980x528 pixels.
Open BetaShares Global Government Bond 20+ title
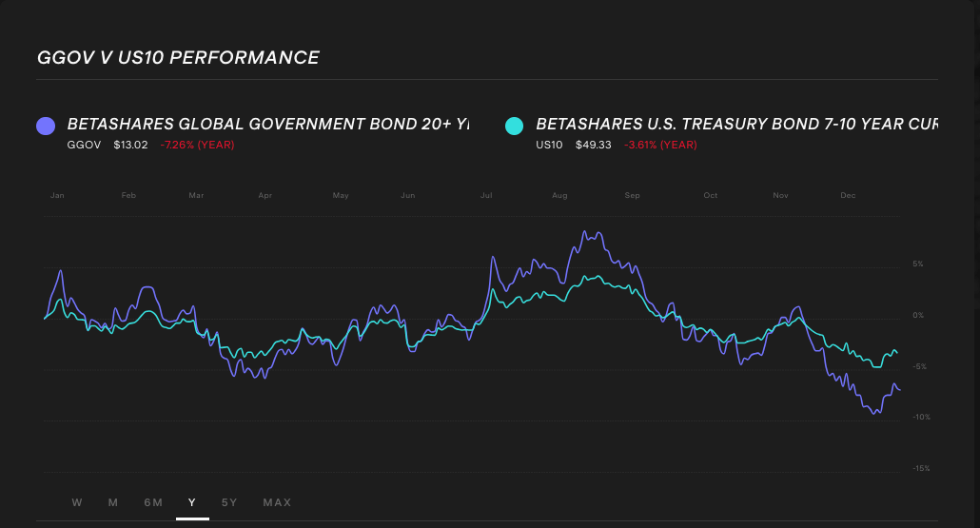(268, 124)
